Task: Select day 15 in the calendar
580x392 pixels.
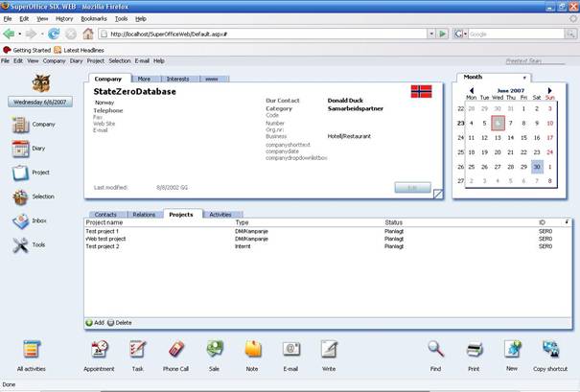Action: click(523, 138)
